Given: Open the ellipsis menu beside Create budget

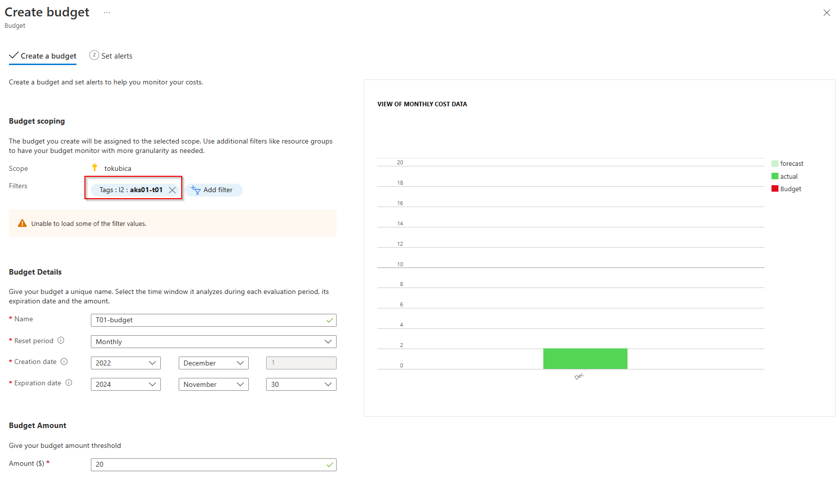Looking at the screenshot, I should coord(107,13).
